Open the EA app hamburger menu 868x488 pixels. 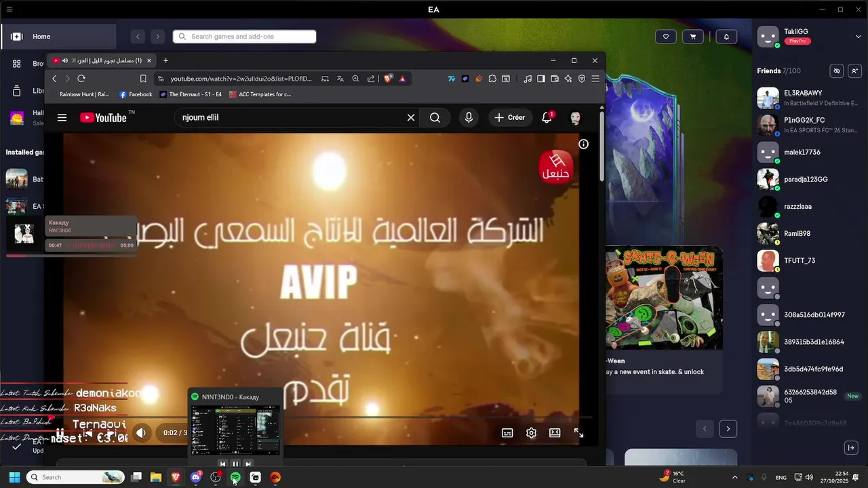(x=9, y=9)
